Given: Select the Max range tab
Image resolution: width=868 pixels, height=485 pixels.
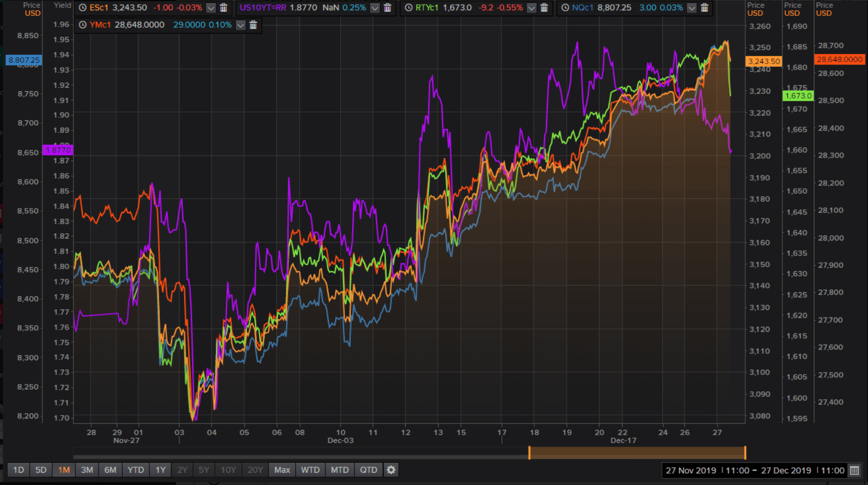Looking at the screenshot, I should pyautogui.click(x=282, y=470).
